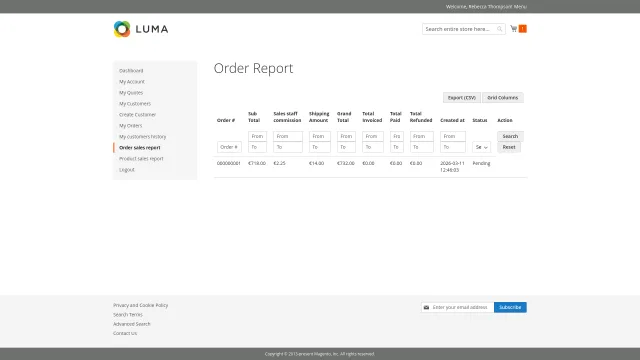The image size is (640, 360).
Task: Click the Grand Total column header
Action: [x=344, y=117]
